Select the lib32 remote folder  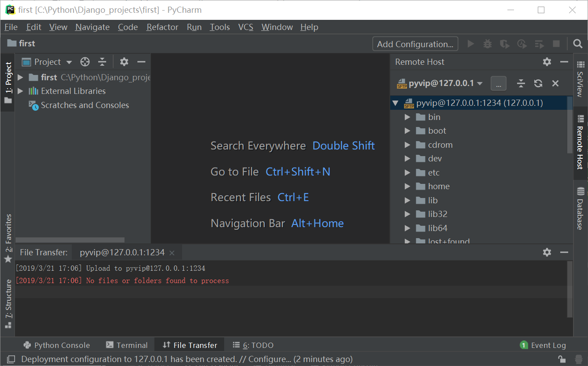pyautogui.click(x=437, y=214)
